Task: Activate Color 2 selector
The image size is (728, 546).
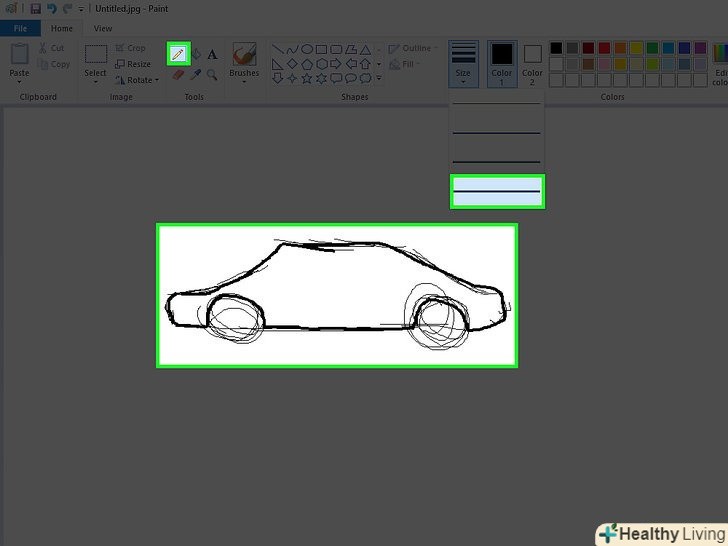Action: click(x=532, y=60)
